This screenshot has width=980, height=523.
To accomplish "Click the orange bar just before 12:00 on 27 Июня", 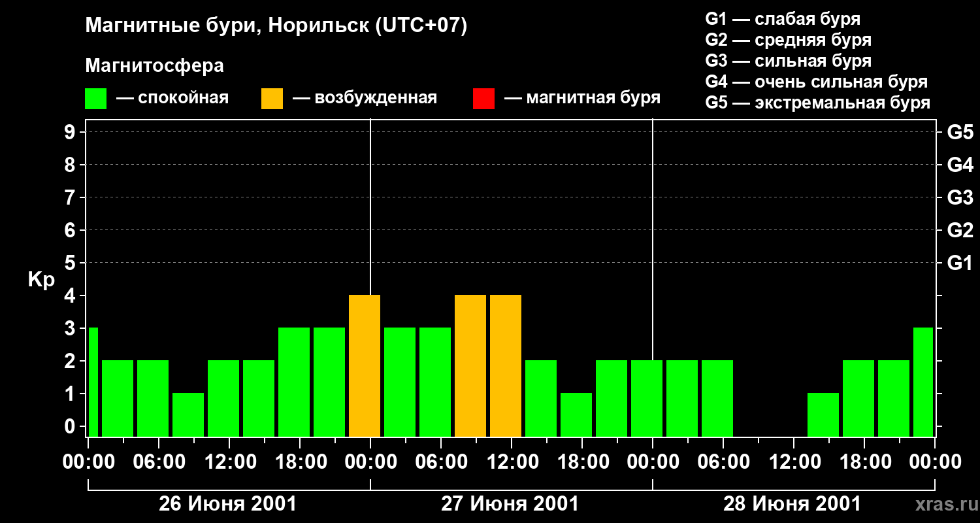I will 506,365.
